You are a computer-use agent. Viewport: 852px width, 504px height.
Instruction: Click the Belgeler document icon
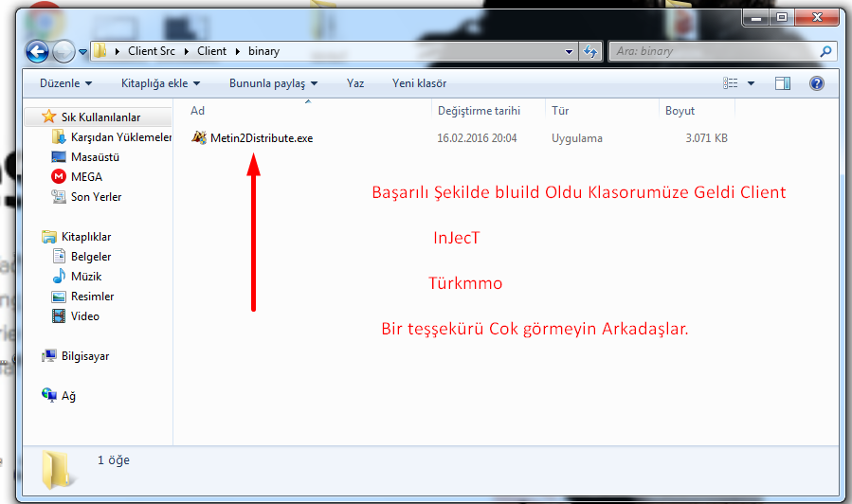59,256
